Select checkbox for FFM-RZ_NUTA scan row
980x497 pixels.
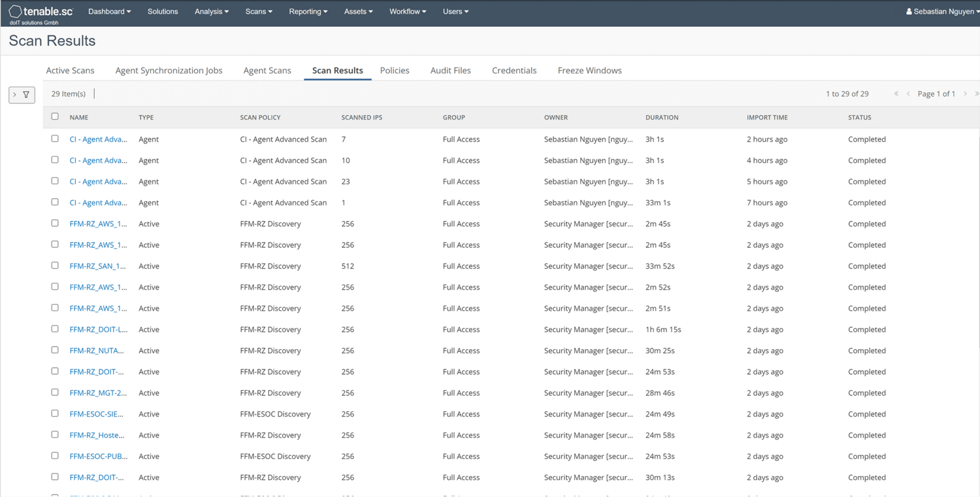pos(55,350)
